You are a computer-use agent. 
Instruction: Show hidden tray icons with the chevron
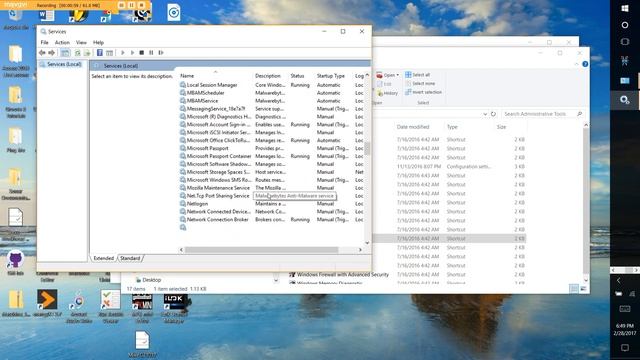(x=619, y=280)
